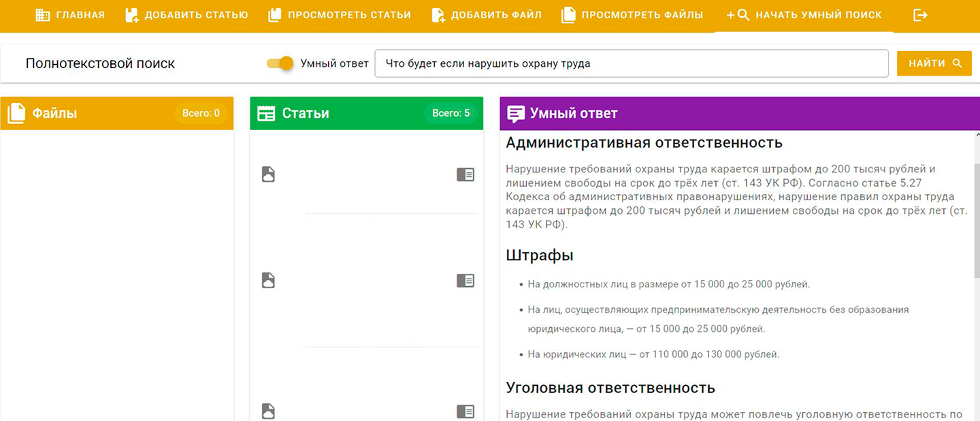The width and height of the screenshot is (980, 421).
Task: Click the first article's document icon
Action: (x=268, y=174)
